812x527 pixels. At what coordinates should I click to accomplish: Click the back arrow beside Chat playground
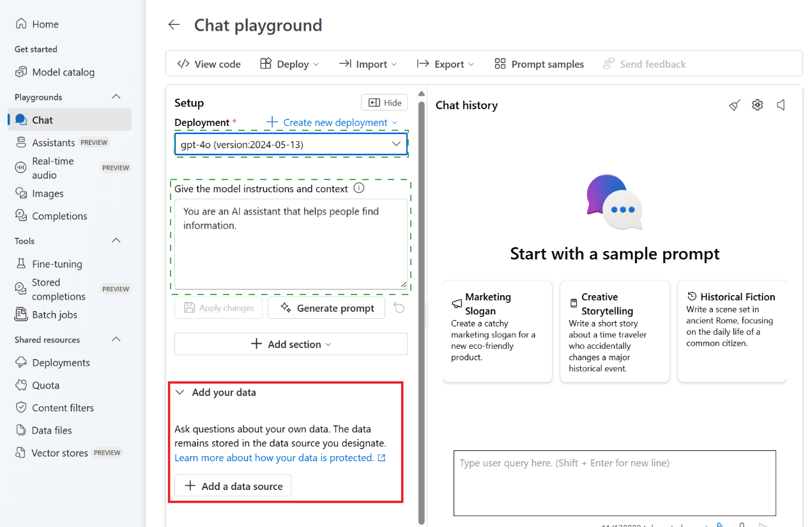coord(174,25)
